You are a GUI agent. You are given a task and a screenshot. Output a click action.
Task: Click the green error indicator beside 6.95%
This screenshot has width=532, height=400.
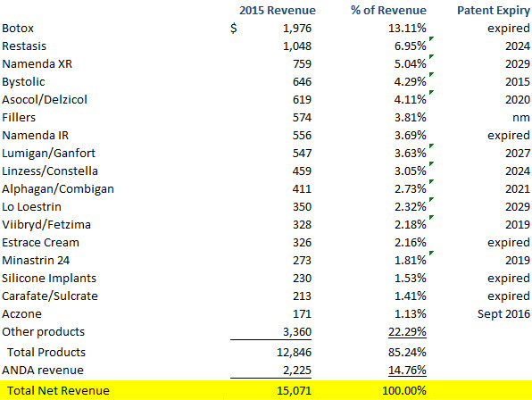click(x=431, y=39)
